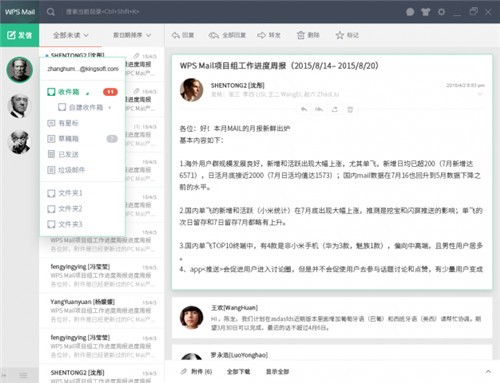
Task: Click the collapse arrow icon at bottom-left corner
Action: click(4, 376)
